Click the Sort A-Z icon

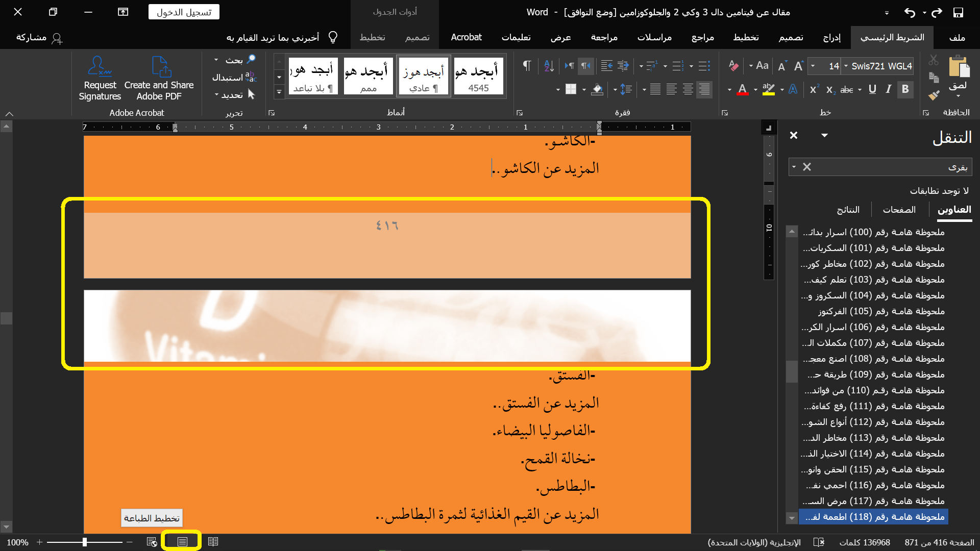(549, 66)
